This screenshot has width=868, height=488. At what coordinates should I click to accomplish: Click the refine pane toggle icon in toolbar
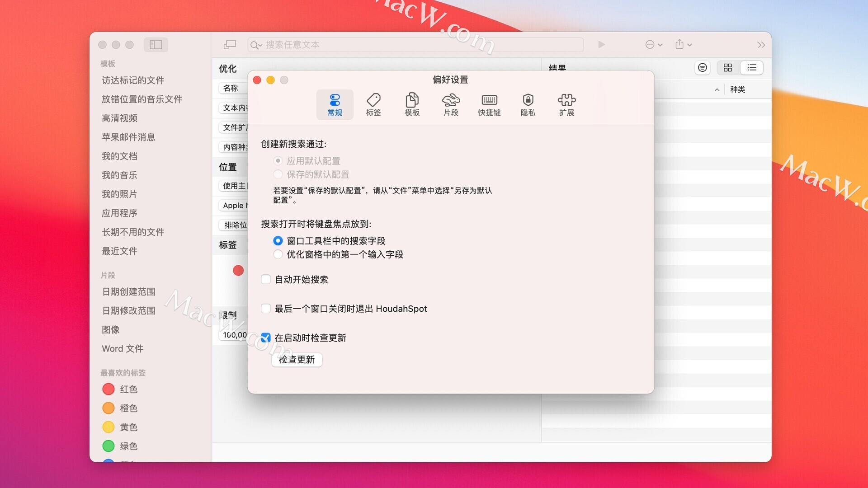pyautogui.click(x=230, y=45)
